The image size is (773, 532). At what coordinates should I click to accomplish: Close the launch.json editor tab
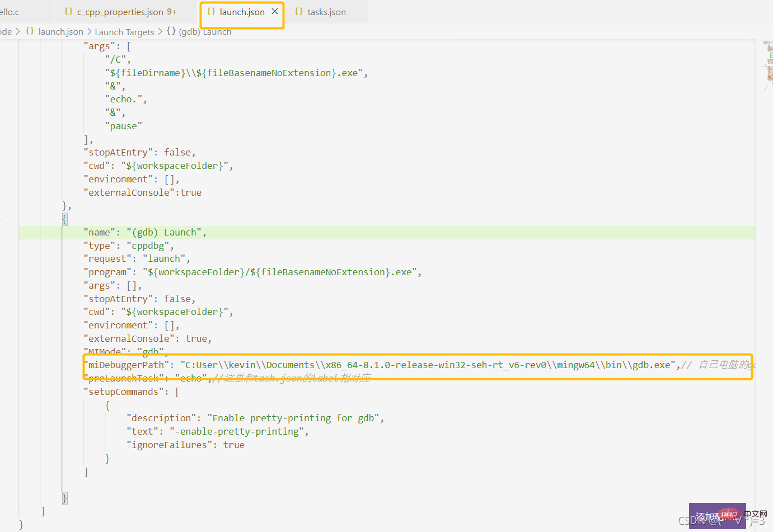coord(275,11)
